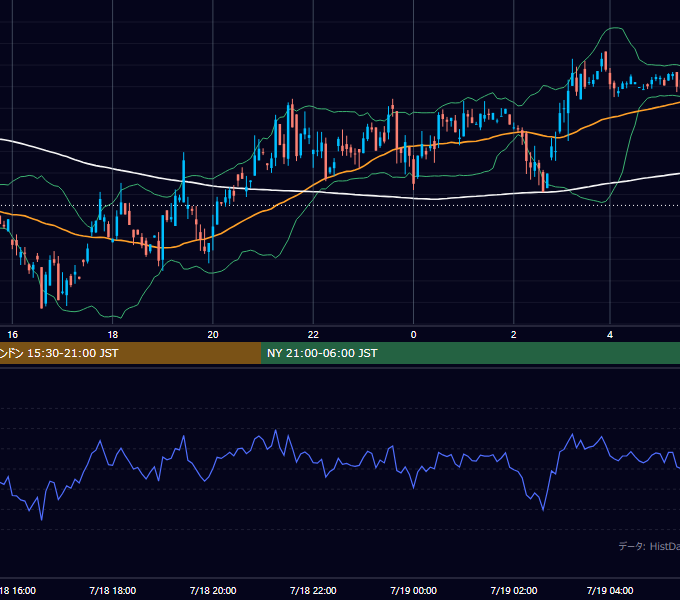This screenshot has width=680, height=600.
Task: Click the 18 hour axis label
Action: [113, 335]
